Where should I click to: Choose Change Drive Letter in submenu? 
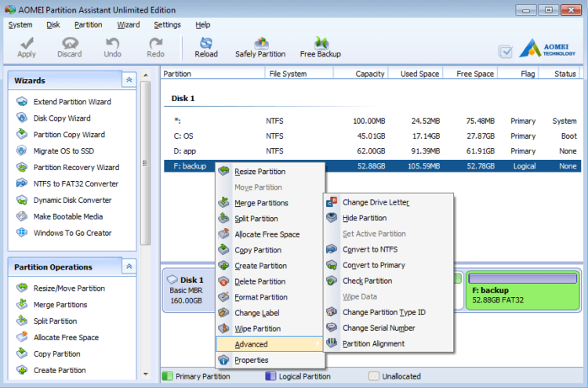(376, 202)
